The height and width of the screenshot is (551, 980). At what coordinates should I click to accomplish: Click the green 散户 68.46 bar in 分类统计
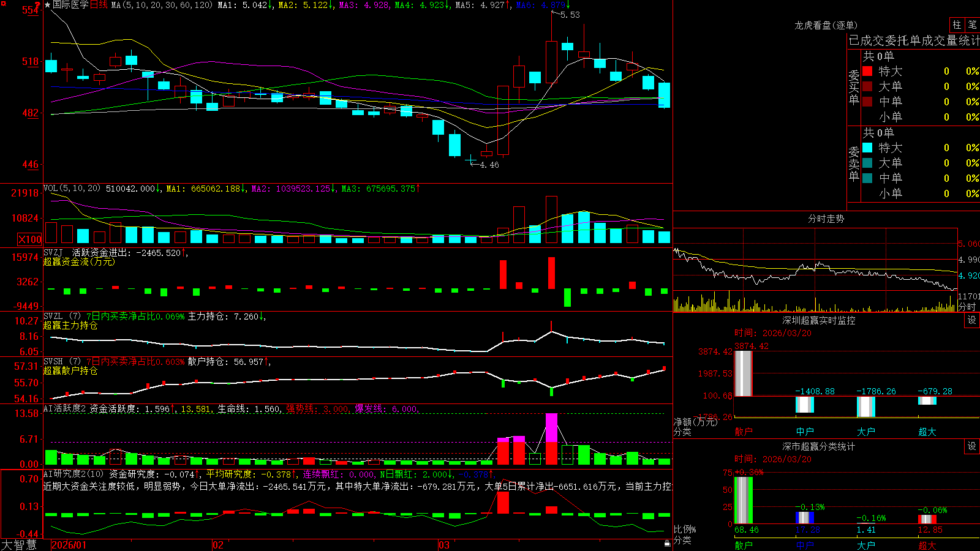pos(743,500)
